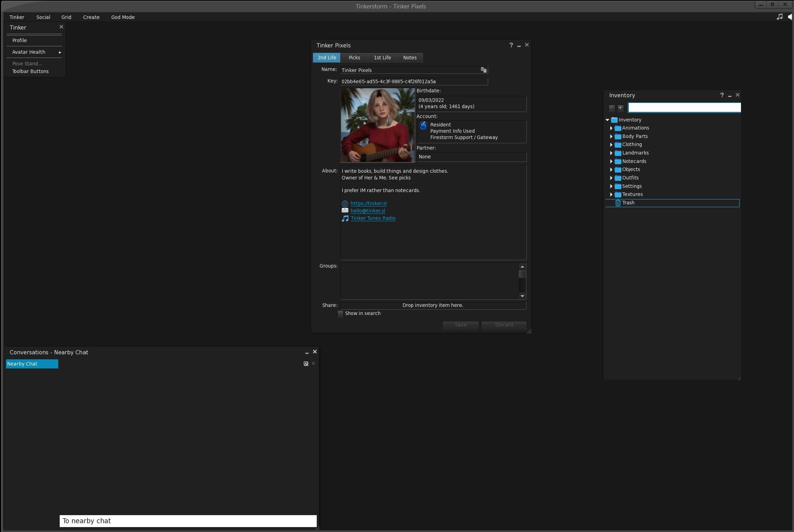This screenshot has height=532, width=794.
Task: Close the Tinker tear-off menu panel
Action: pos(61,27)
